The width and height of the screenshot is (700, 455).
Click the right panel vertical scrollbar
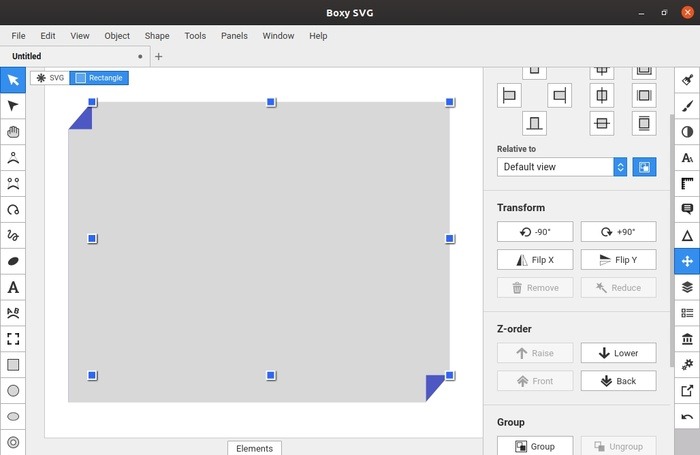click(x=672, y=241)
